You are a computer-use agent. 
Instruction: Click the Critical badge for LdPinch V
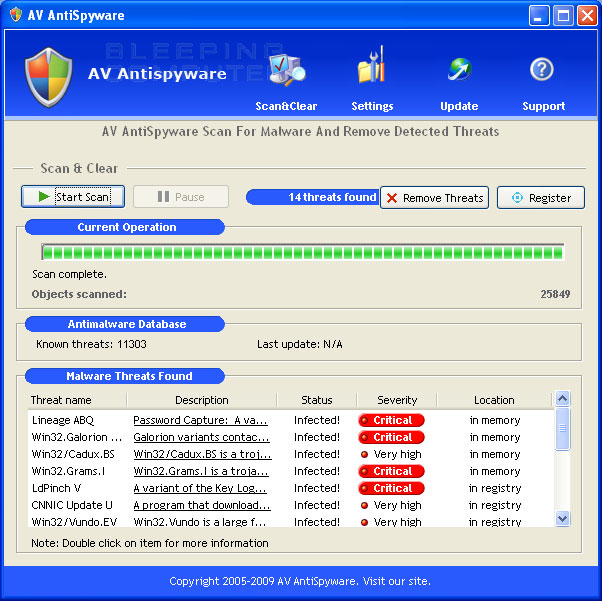pyautogui.click(x=391, y=488)
